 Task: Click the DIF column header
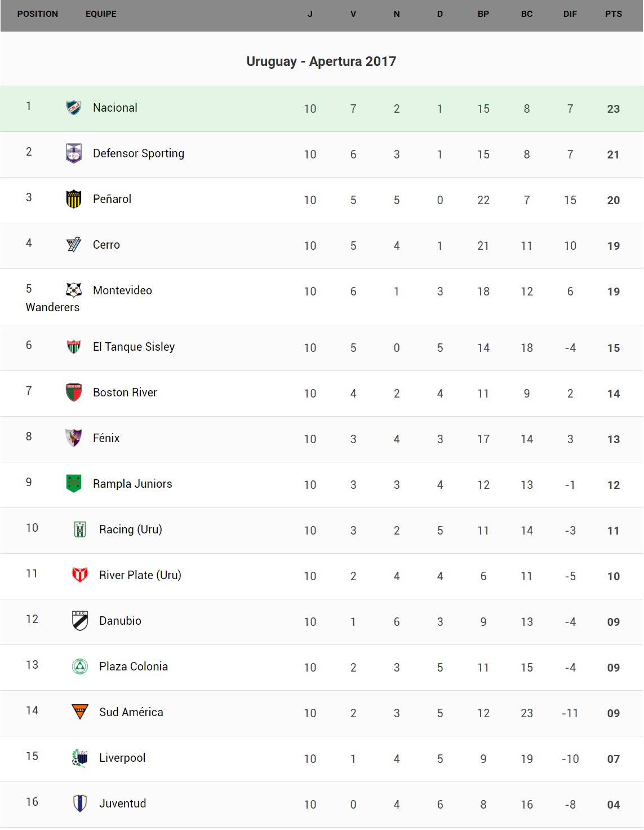point(570,14)
